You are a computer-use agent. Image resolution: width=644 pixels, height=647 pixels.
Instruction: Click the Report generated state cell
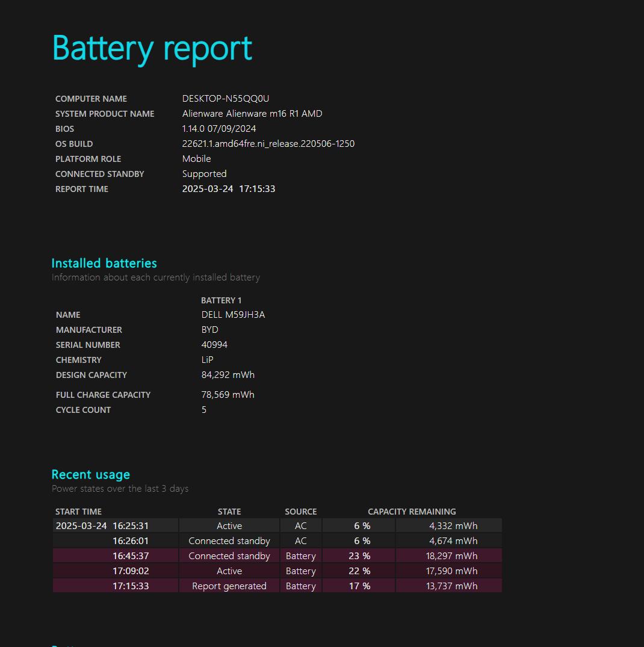point(229,586)
